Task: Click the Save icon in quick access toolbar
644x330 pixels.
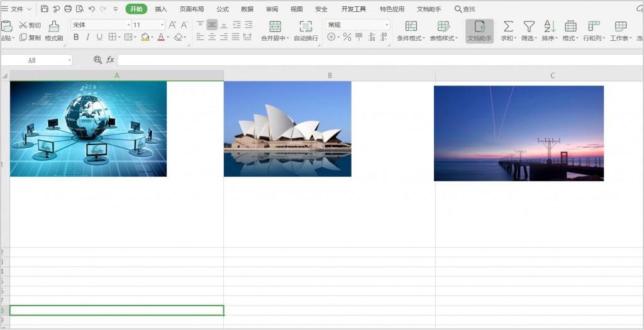Action: click(x=45, y=9)
